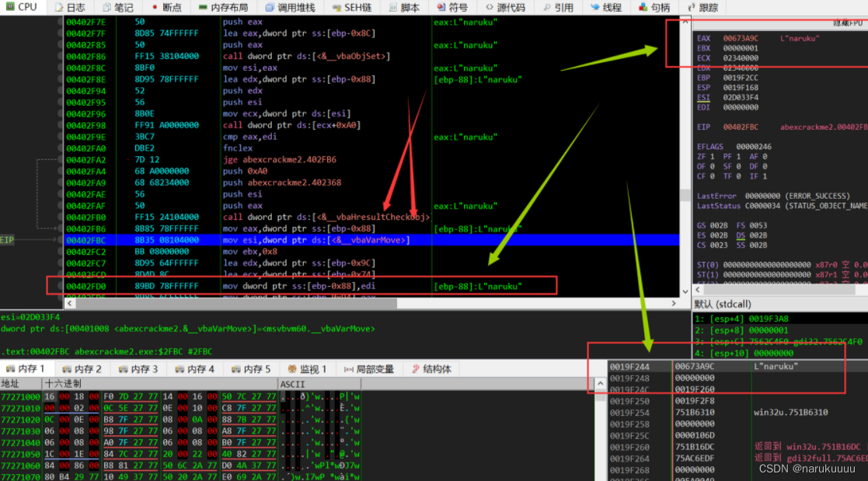868x481 pixels.
Task: Open the 内存布局 memory map tab icon
Action: click(x=223, y=7)
